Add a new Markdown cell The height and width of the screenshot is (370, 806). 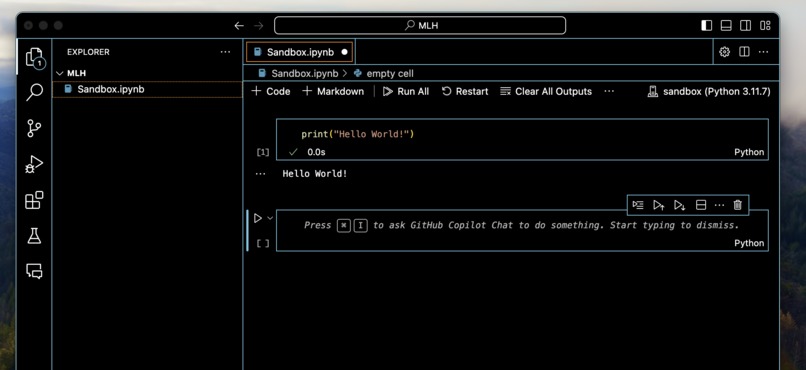333,91
